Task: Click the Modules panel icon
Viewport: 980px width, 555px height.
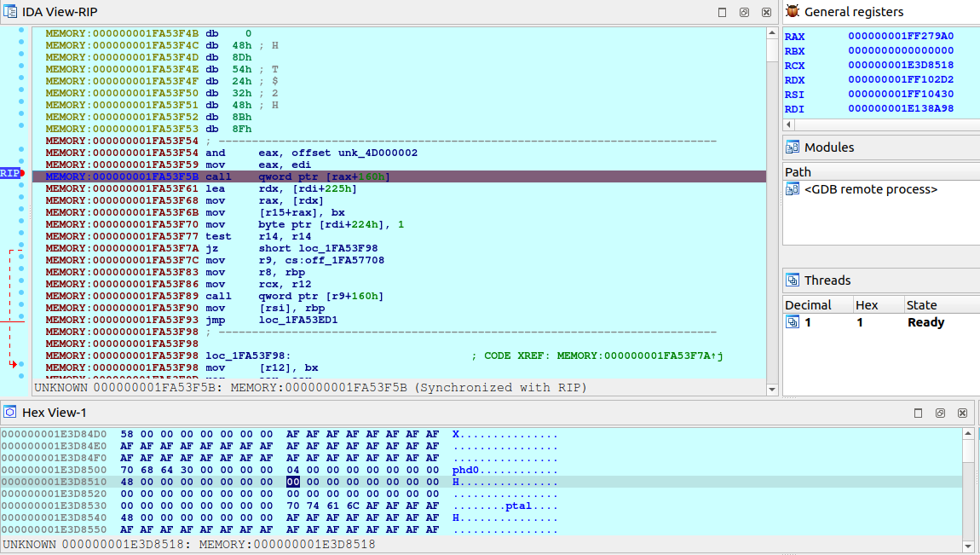Action: click(793, 147)
